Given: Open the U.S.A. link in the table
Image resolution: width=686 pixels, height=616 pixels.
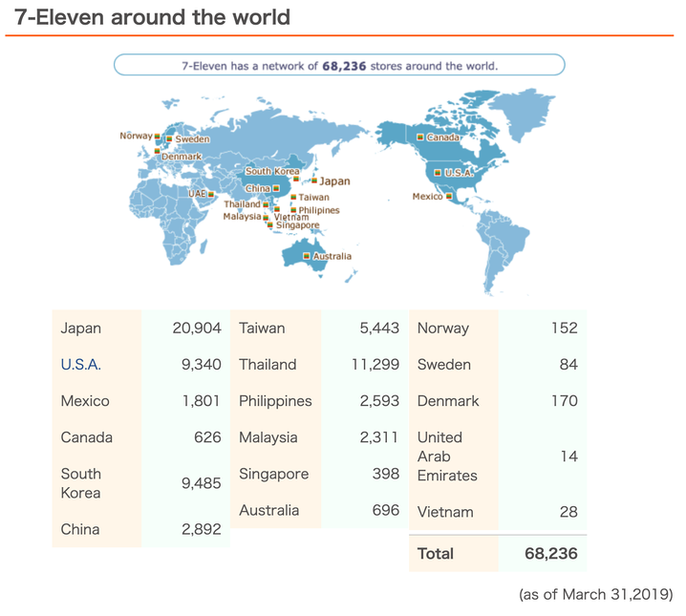Looking at the screenshot, I should tap(81, 365).
